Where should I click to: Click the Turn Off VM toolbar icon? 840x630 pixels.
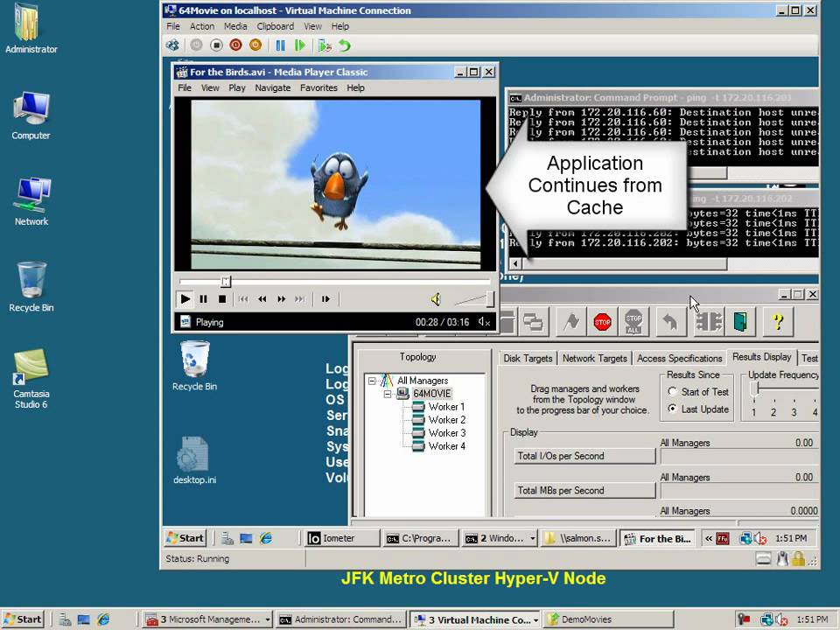216,45
